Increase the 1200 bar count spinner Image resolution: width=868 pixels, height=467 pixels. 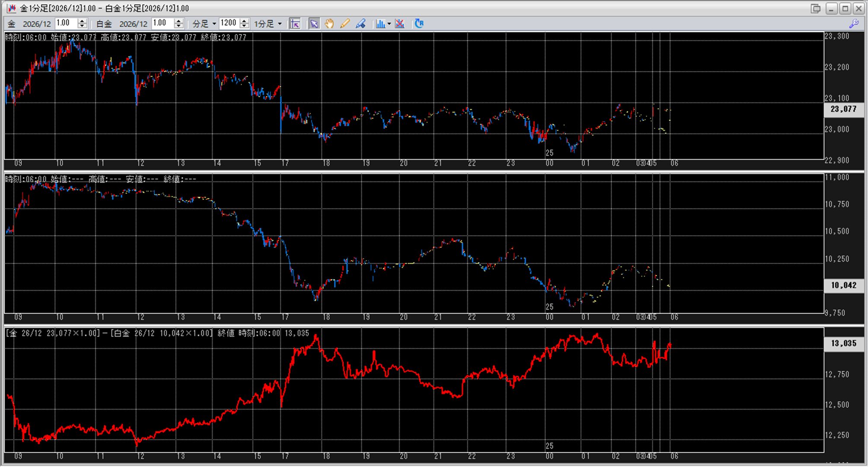[x=245, y=21]
